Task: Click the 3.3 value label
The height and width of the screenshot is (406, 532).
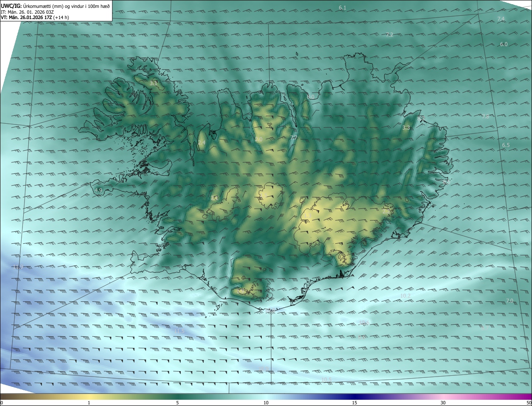Action: 406,128
